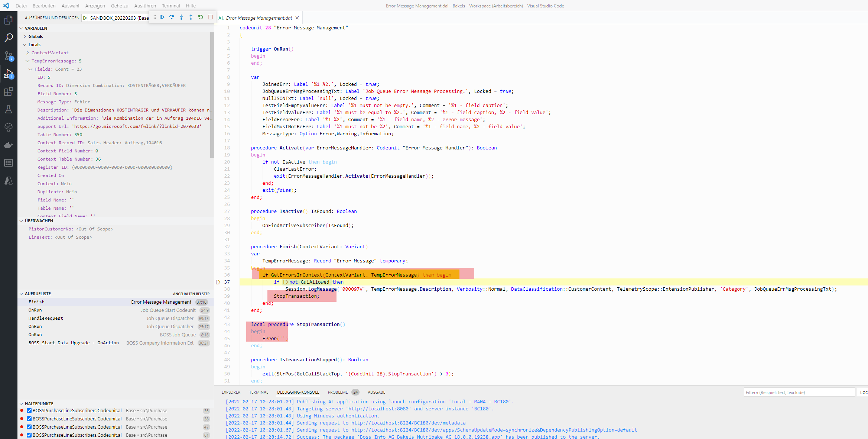Open the Explorer view in the activity bar
The width and height of the screenshot is (868, 439).
[x=9, y=20]
